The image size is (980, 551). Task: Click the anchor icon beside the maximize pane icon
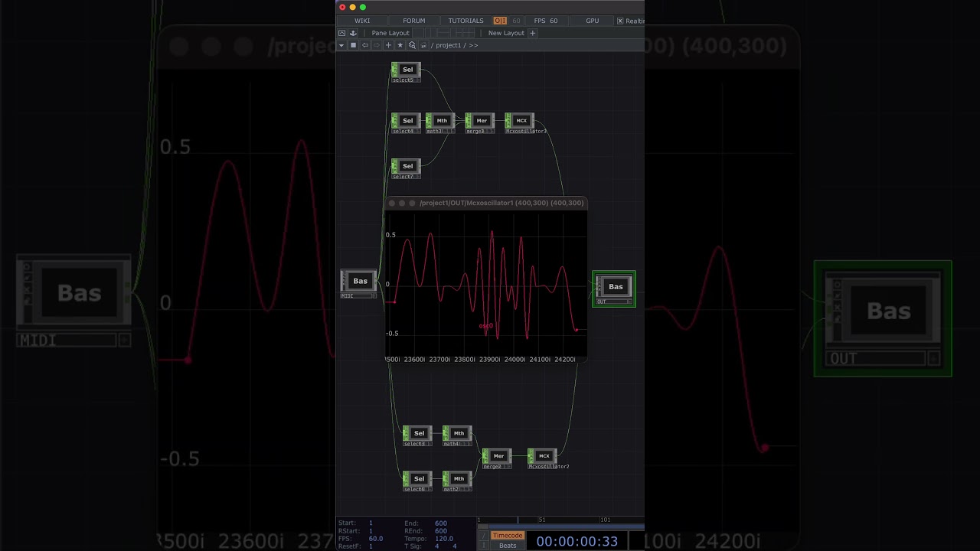[x=353, y=33]
